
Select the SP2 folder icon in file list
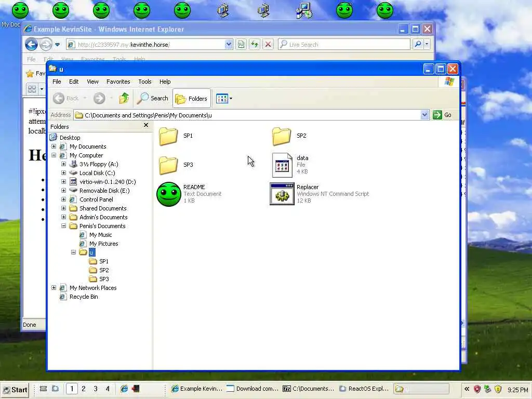coord(282,136)
